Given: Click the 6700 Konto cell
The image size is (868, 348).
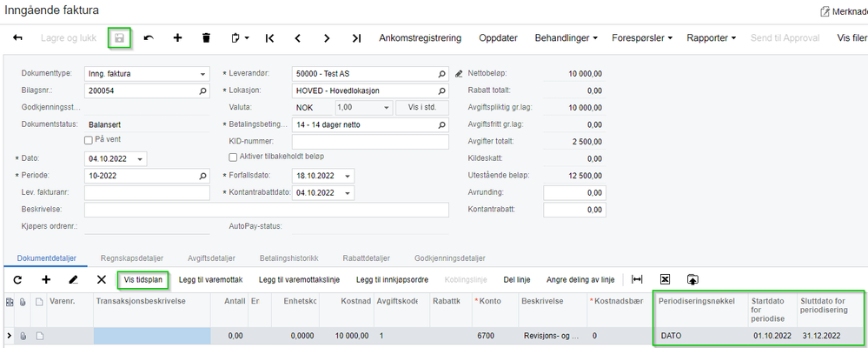Looking at the screenshot, I should [x=496, y=336].
